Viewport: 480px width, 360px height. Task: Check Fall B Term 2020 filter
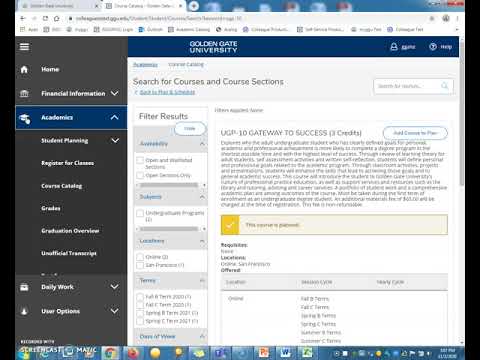click(x=140, y=297)
